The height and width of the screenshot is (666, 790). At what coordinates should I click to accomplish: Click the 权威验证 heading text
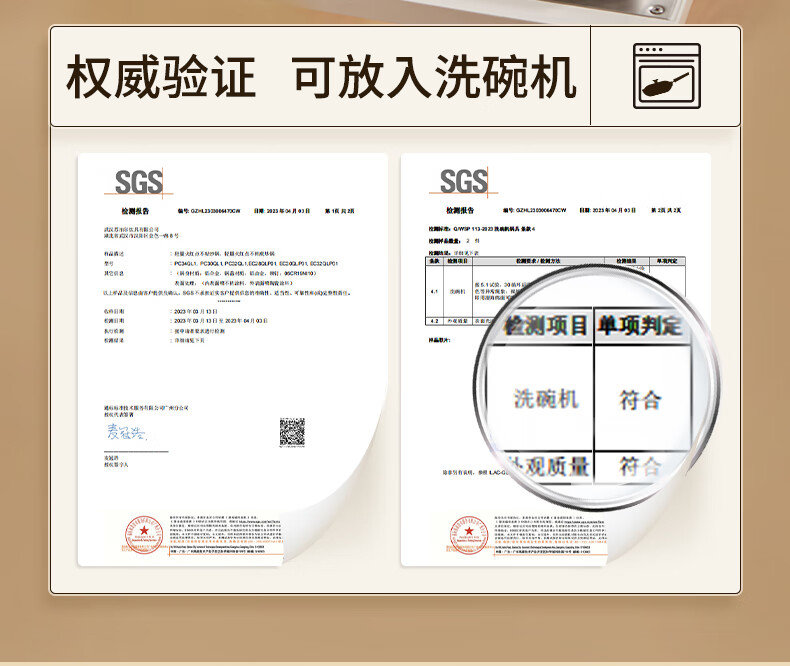[162, 78]
